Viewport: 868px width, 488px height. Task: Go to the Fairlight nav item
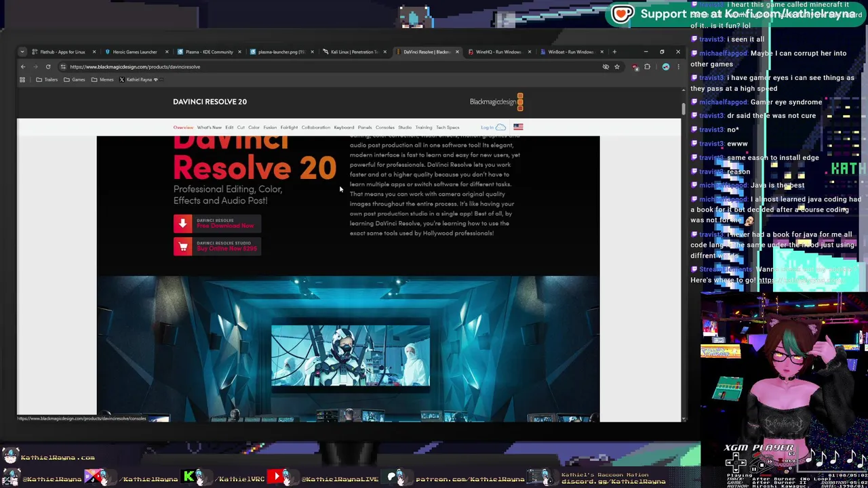(x=289, y=127)
